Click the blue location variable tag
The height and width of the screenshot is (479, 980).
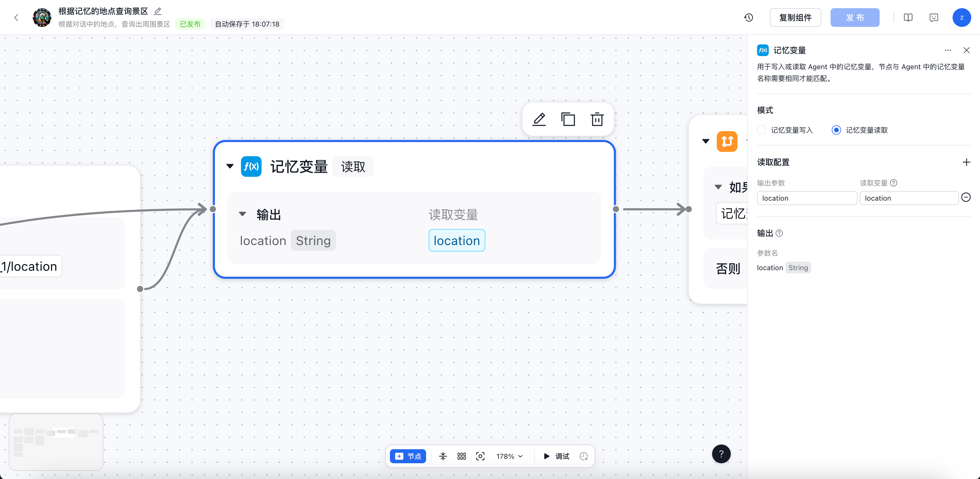[456, 241]
